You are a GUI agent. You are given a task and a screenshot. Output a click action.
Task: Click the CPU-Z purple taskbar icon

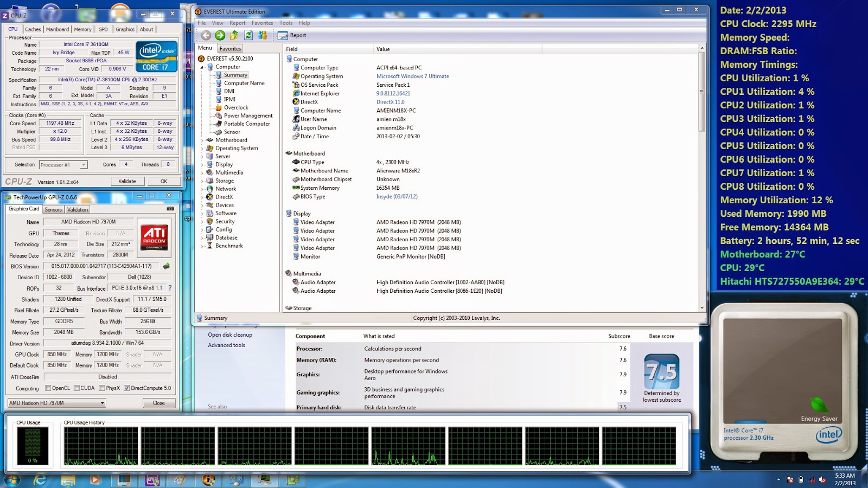point(152,480)
